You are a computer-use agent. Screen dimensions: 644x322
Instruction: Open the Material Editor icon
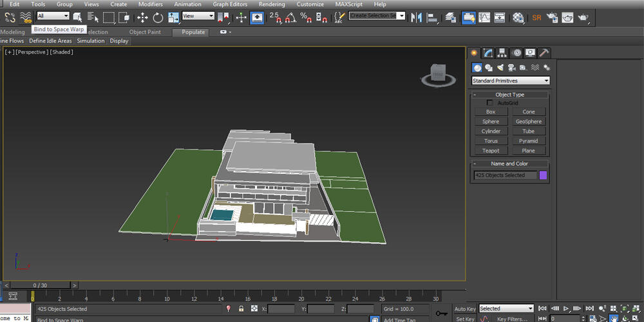coord(518,17)
